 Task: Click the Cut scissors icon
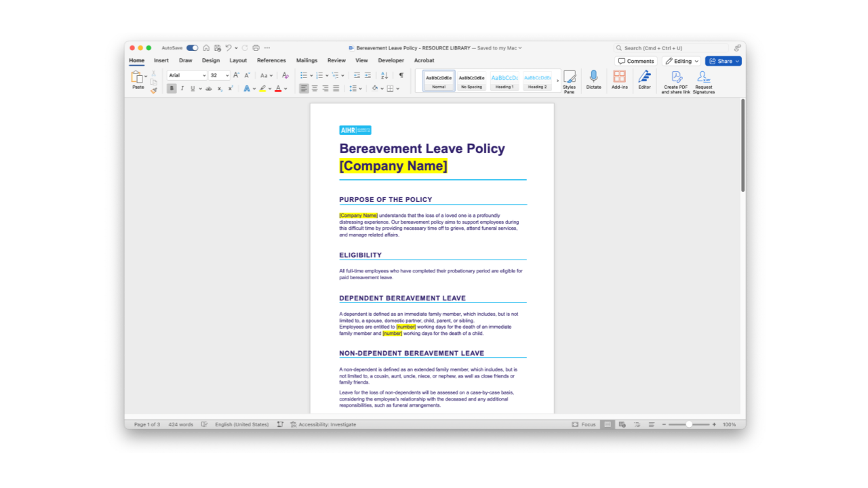coord(154,73)
